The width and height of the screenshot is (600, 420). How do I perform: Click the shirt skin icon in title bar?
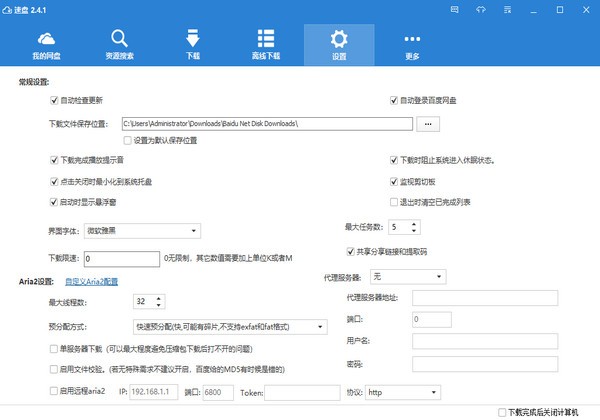(481, 10)
